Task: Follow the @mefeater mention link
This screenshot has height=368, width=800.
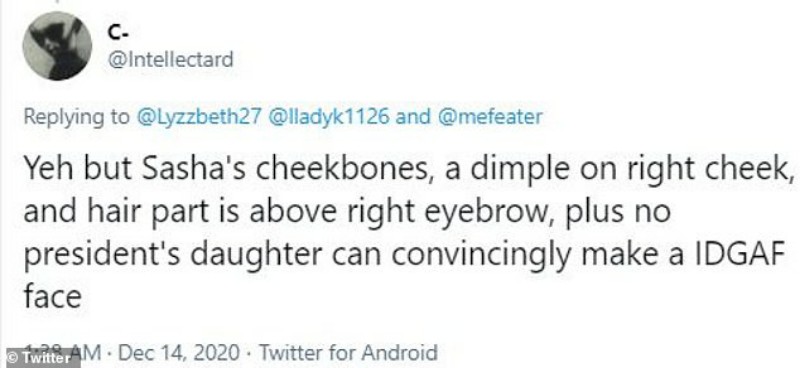Action: (489, 117)
